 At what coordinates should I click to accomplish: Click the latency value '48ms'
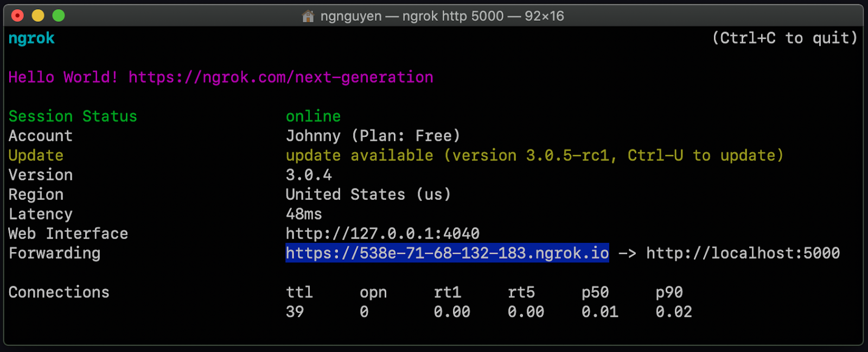(x=304, y=214)
